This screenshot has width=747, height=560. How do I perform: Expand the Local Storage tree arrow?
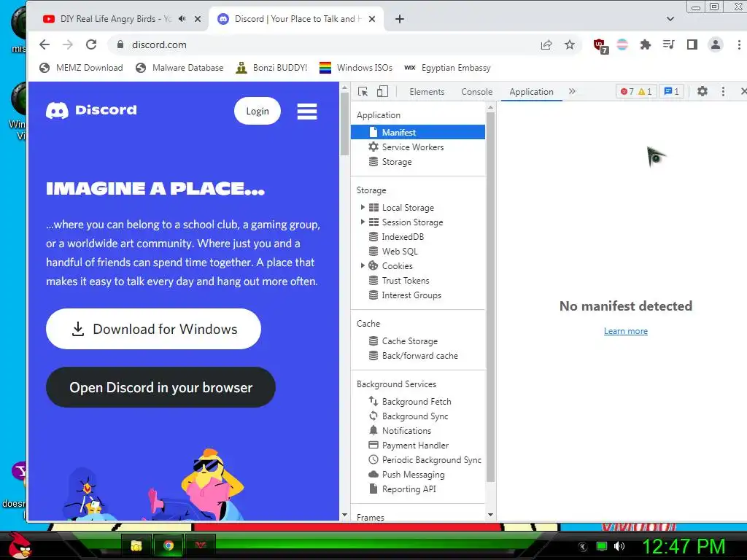(363, 208)
